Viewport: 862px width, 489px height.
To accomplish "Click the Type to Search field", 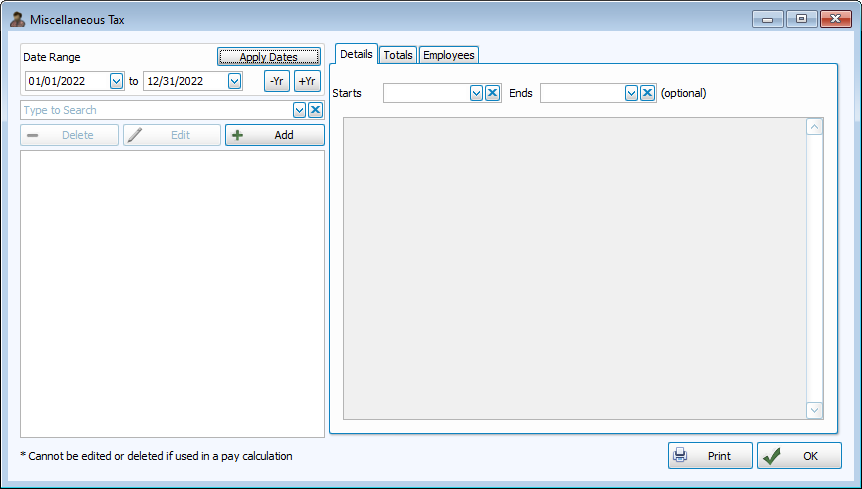I will [155, 110].
